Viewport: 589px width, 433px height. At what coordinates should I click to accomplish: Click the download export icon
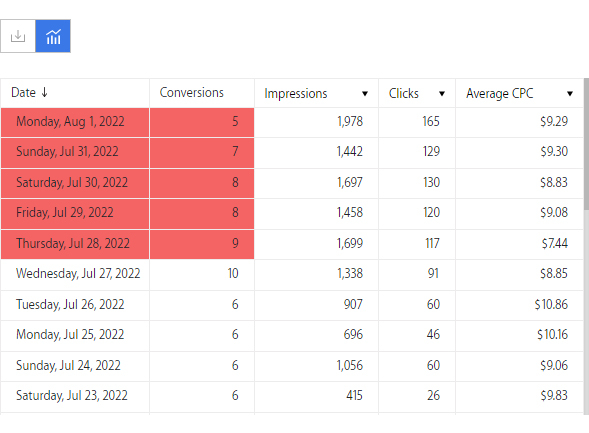[18, 36]
